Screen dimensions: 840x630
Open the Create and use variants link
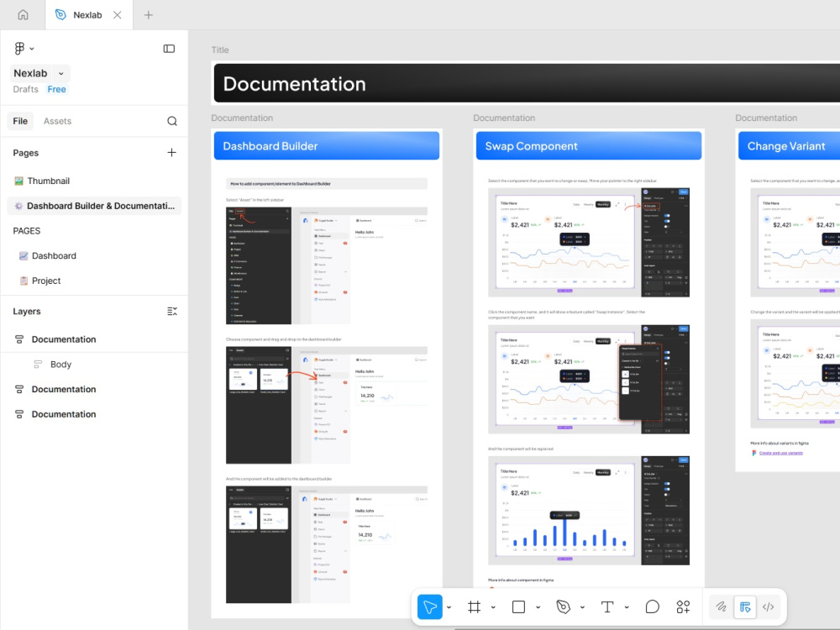tap(781, 454)
